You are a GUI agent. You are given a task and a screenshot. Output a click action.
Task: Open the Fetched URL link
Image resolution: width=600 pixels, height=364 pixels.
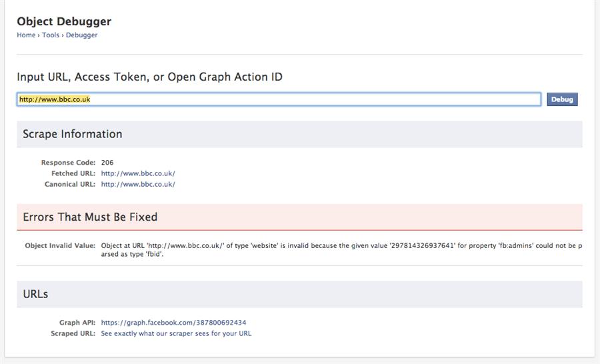coord(138,173)
